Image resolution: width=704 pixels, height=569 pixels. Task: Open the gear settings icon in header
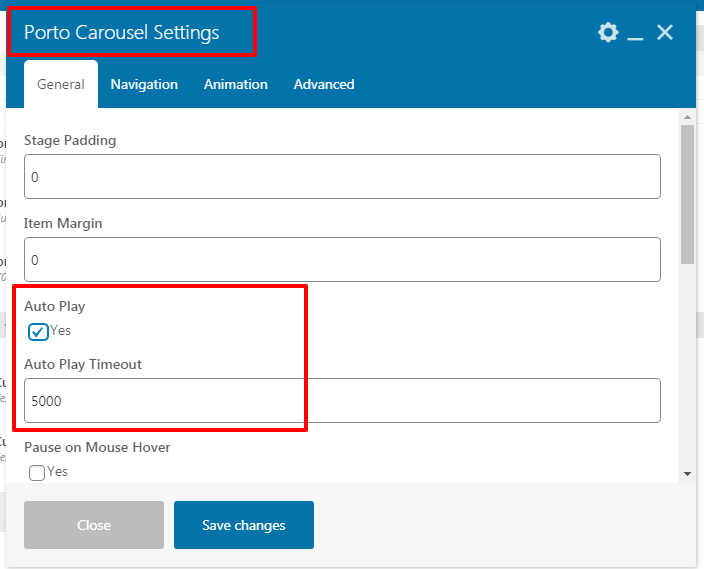point(608,33)
